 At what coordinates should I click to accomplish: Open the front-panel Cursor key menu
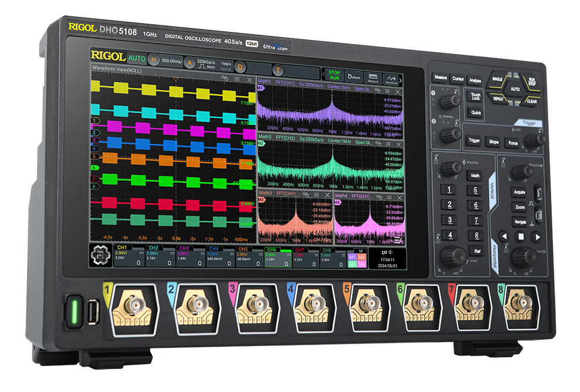click(x=458, y=79)
